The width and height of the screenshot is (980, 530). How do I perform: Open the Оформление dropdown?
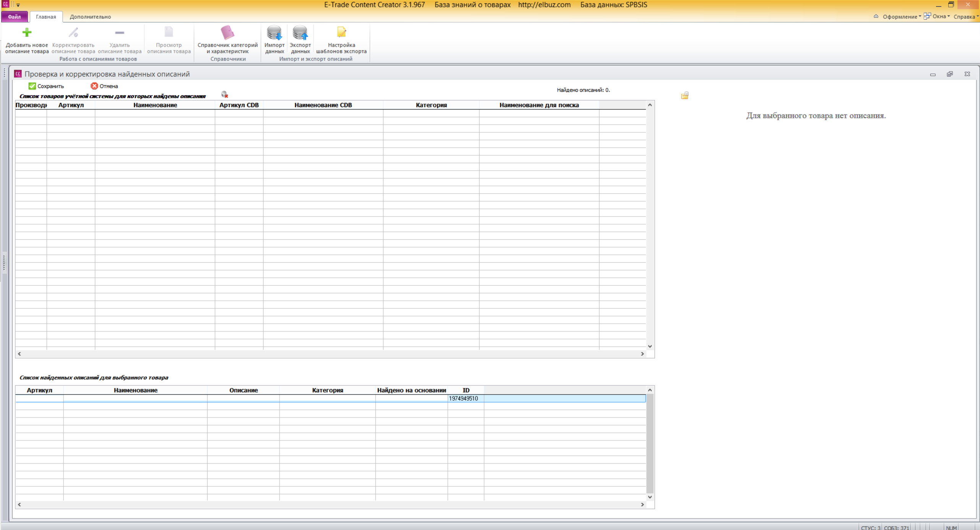[902, 16]
